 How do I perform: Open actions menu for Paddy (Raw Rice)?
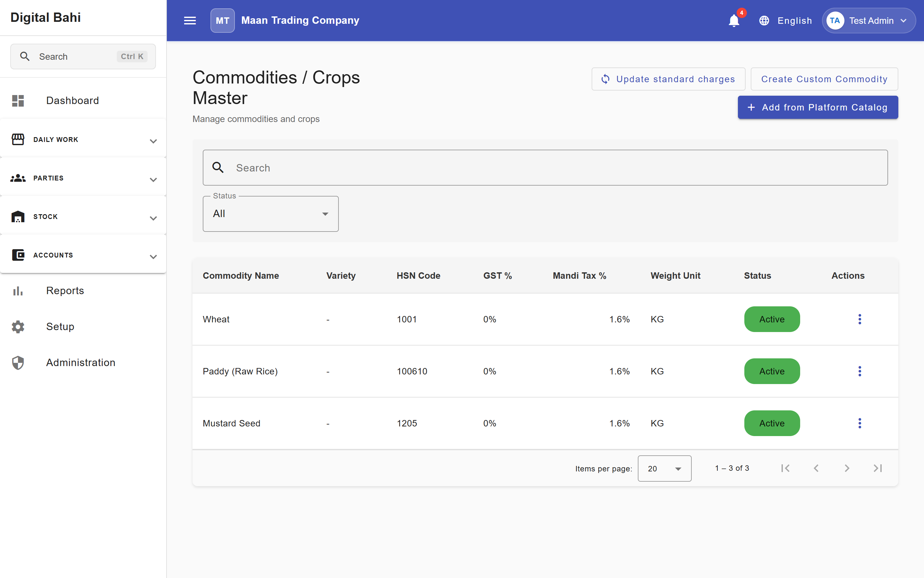[x=860, y=371]
